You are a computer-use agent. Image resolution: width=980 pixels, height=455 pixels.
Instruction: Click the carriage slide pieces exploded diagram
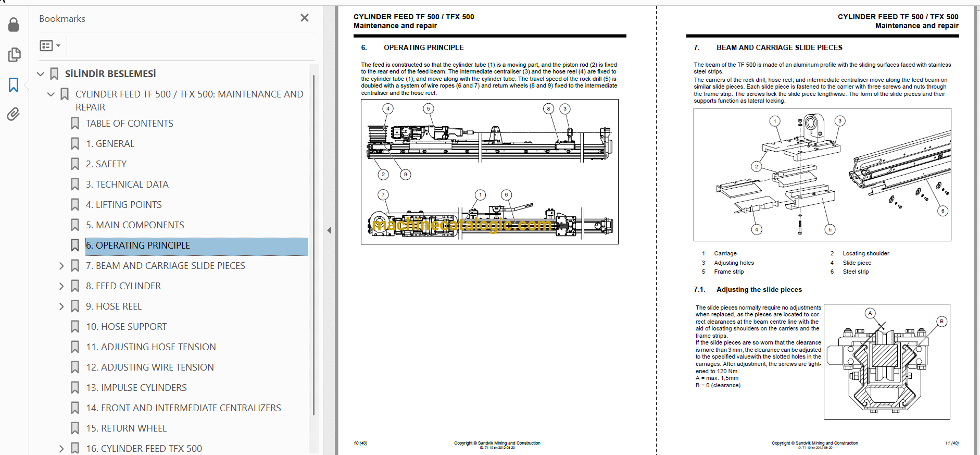pyautogui.click(x=822, y=175)
